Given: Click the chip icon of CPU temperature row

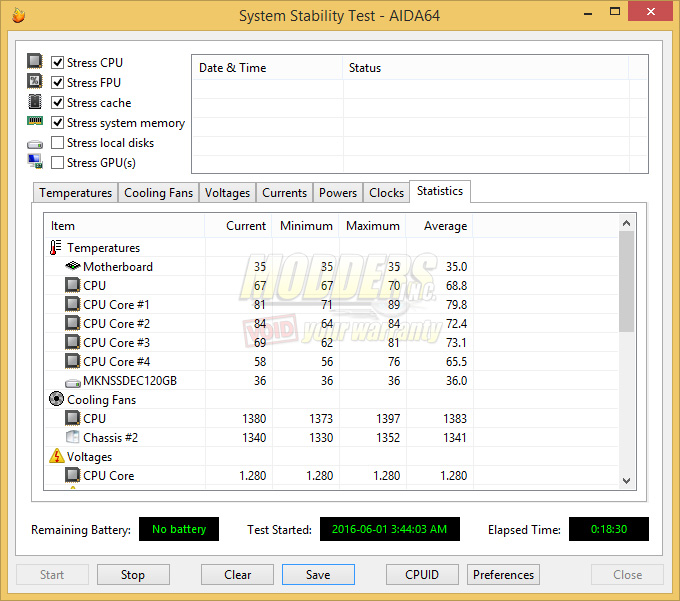Looking at the screenshot, I should coord(72,285).
